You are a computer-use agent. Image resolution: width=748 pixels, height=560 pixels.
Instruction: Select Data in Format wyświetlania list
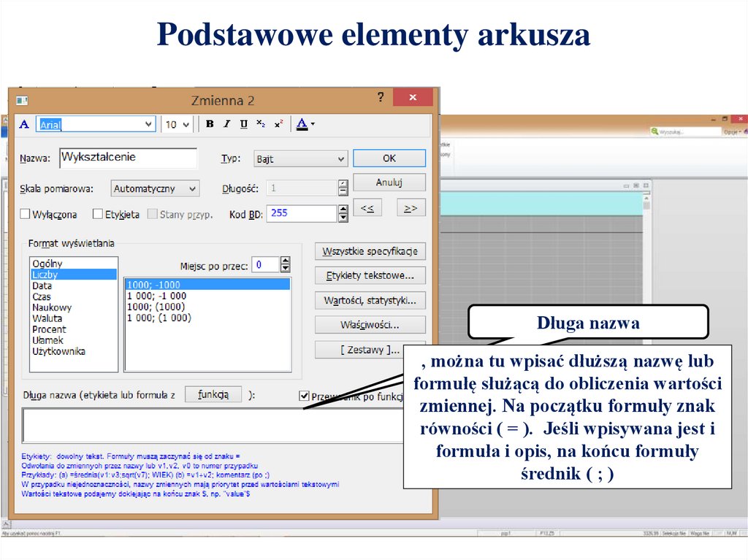[42, 285]
